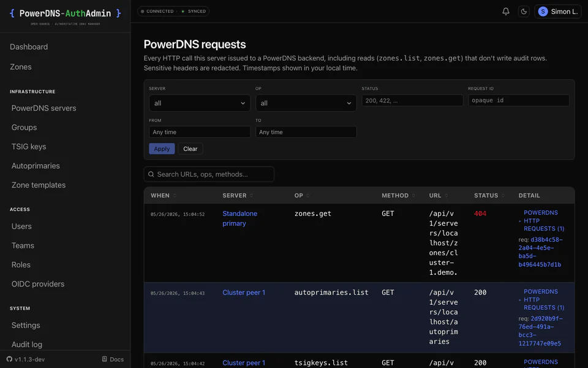
Task: Go to OIDC providers
Action: pos(38,284)
